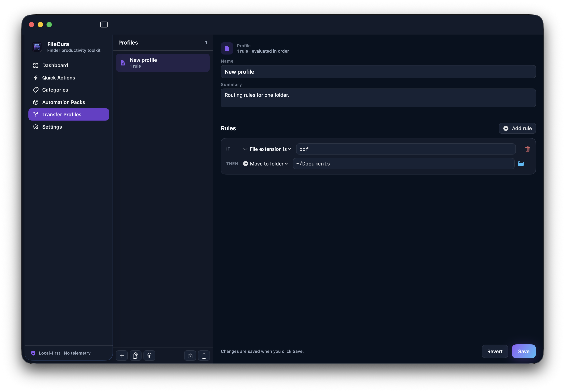The width and height of the screenshot is (565, 392).
Task: Click the 'Finder productivity toolkit' subtitle
Action: [74, 50]
